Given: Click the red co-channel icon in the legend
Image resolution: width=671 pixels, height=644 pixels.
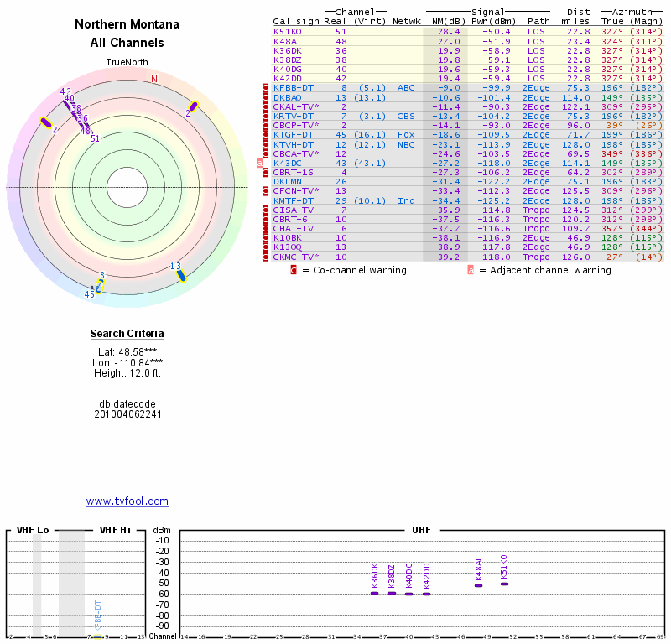Looking at the screenshot, I should [294, 270].
